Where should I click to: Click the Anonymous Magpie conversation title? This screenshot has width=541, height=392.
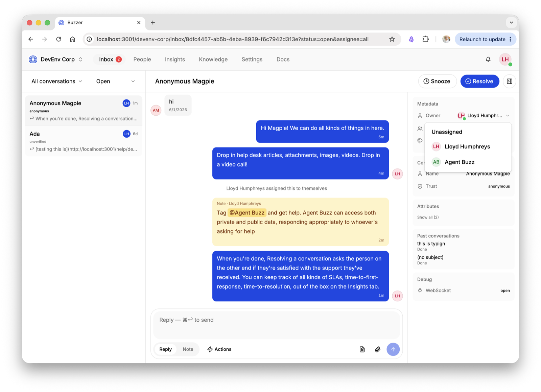click(x=185, y=81)
